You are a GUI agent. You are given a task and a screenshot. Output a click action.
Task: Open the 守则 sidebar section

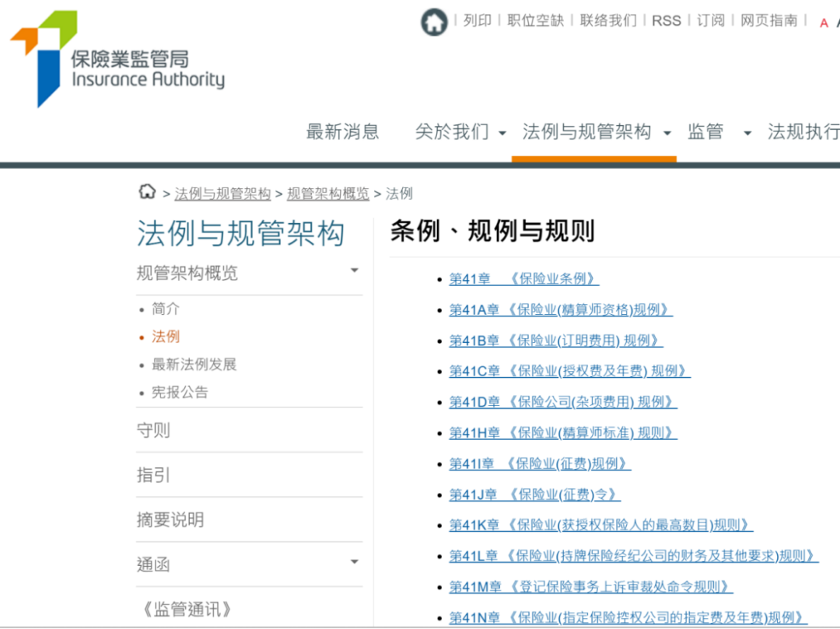(x=153, y=430)
